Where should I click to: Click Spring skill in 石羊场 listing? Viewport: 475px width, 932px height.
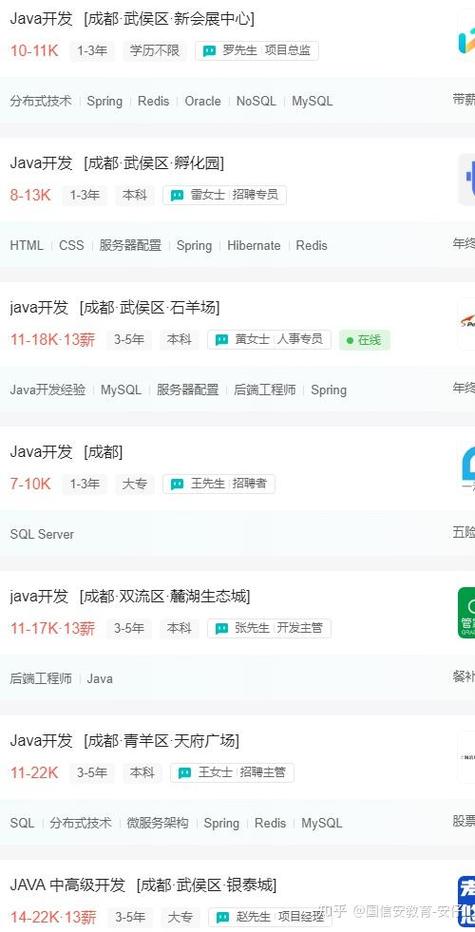329,390
